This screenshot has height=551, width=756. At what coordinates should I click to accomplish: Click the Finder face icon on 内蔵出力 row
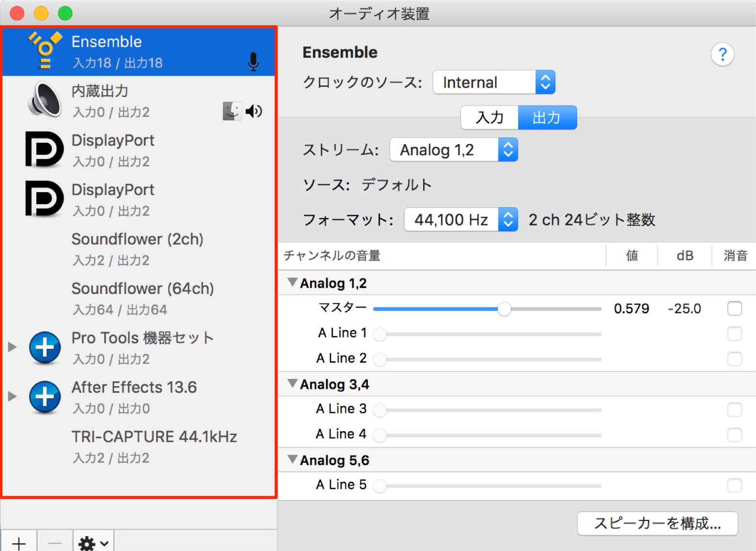232,111
